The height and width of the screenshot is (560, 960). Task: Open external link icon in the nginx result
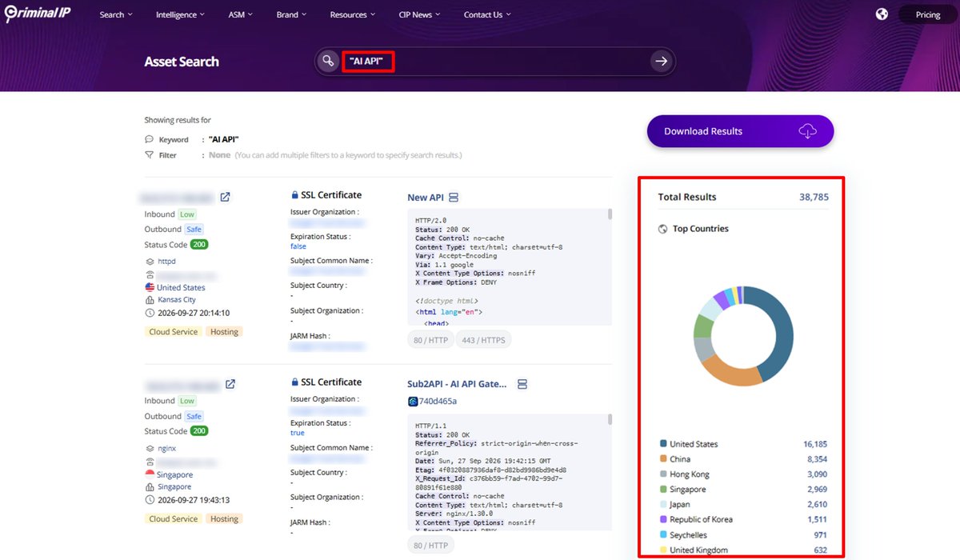coord(230,384)
